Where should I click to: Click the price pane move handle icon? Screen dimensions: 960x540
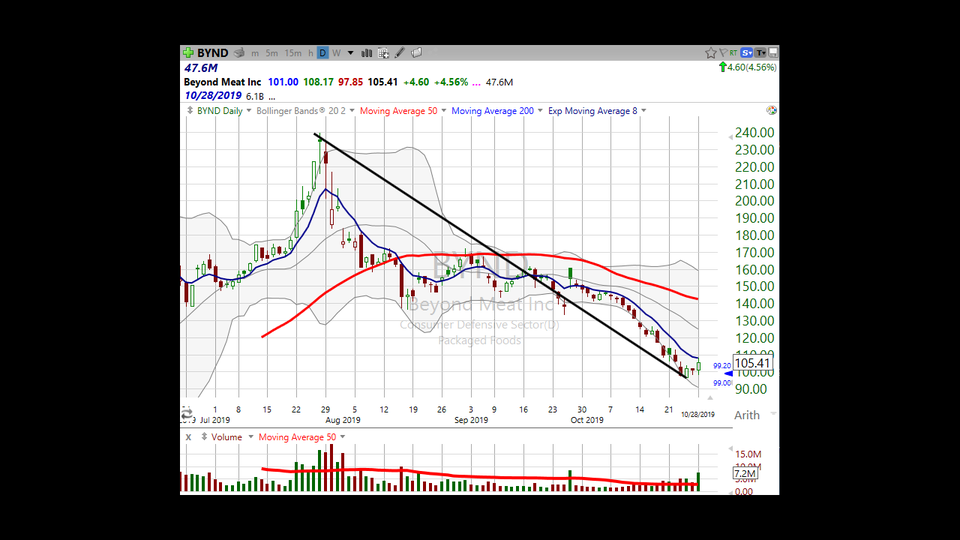pyautogui.click(x=190, y=111)
